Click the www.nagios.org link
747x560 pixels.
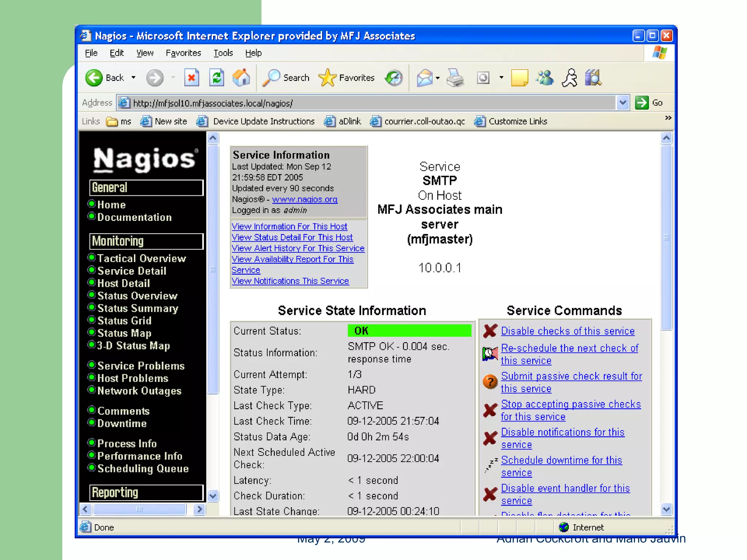click(x=305, y=199)
